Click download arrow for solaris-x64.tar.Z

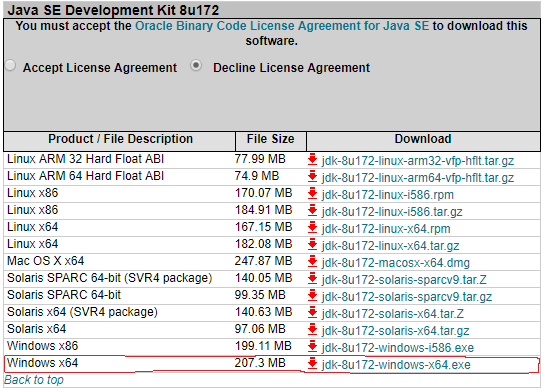click(313, 312)
